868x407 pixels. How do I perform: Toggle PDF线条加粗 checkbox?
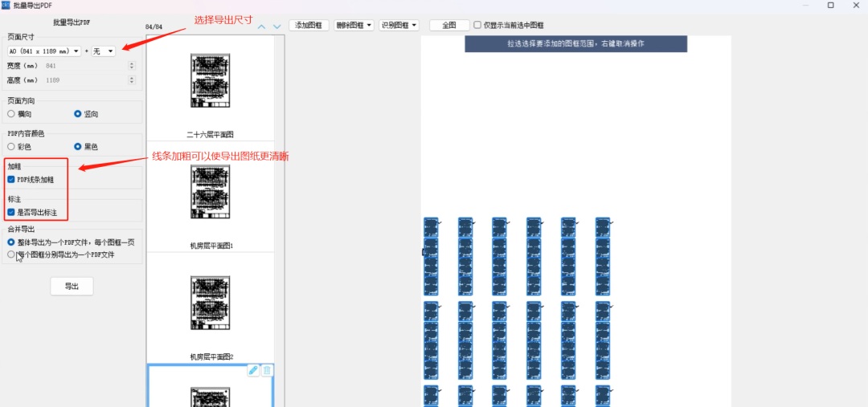(11, 180)
